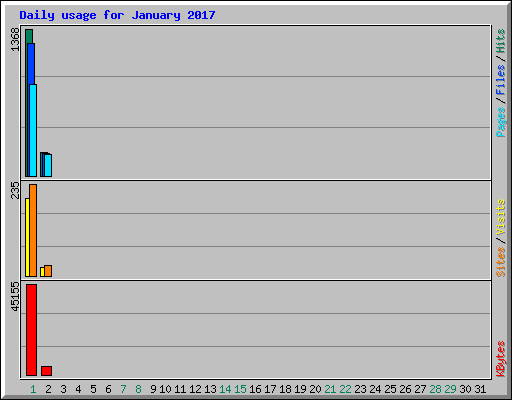Click day label 24 on the x-axis

(x=375, y=389)
